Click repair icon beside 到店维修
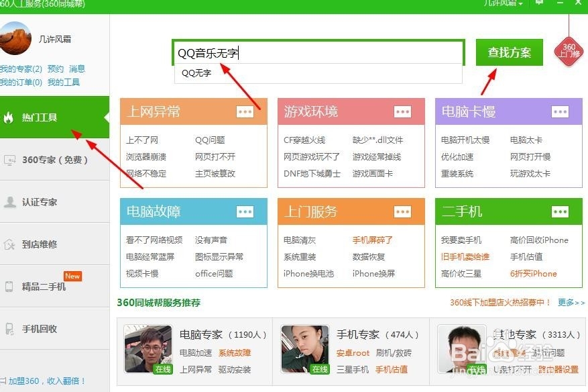Screen dimensions: 588x392 (9, 244)
